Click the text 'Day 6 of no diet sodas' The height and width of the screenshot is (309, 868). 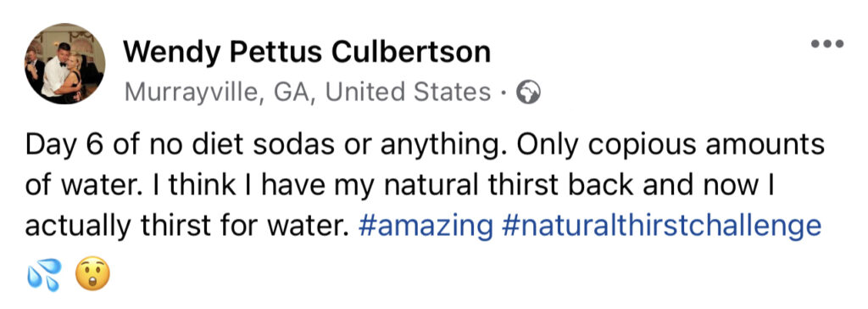[x=180, y=146]
